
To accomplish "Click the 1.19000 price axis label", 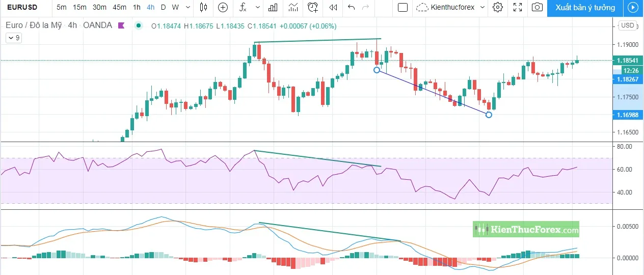I will [x=627, y=44].
